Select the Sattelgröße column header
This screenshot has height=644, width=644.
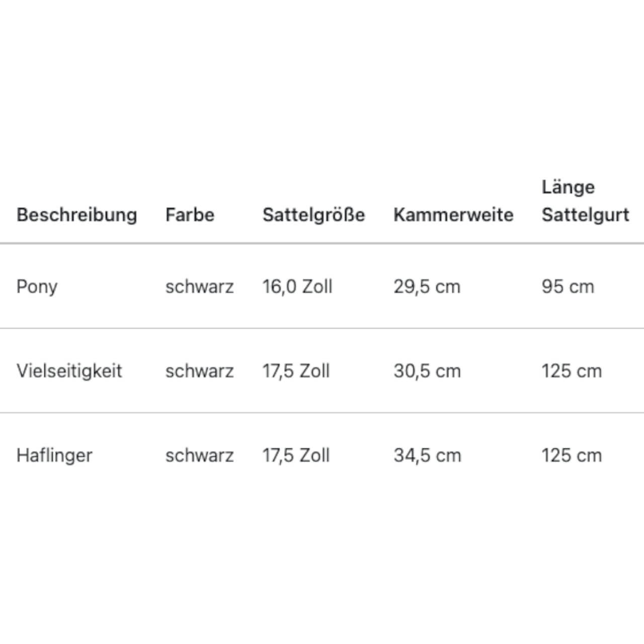(313, 215)
